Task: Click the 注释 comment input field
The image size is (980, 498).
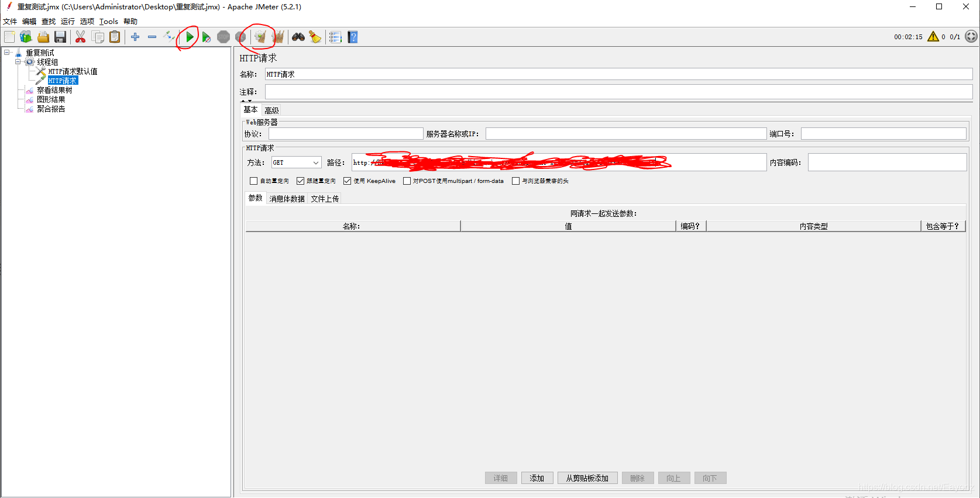Action: [619, 92]
